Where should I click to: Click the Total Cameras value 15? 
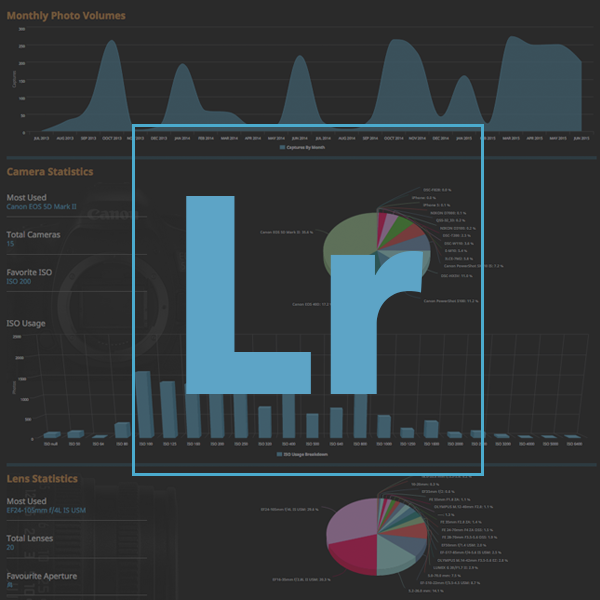pos(10,244)
